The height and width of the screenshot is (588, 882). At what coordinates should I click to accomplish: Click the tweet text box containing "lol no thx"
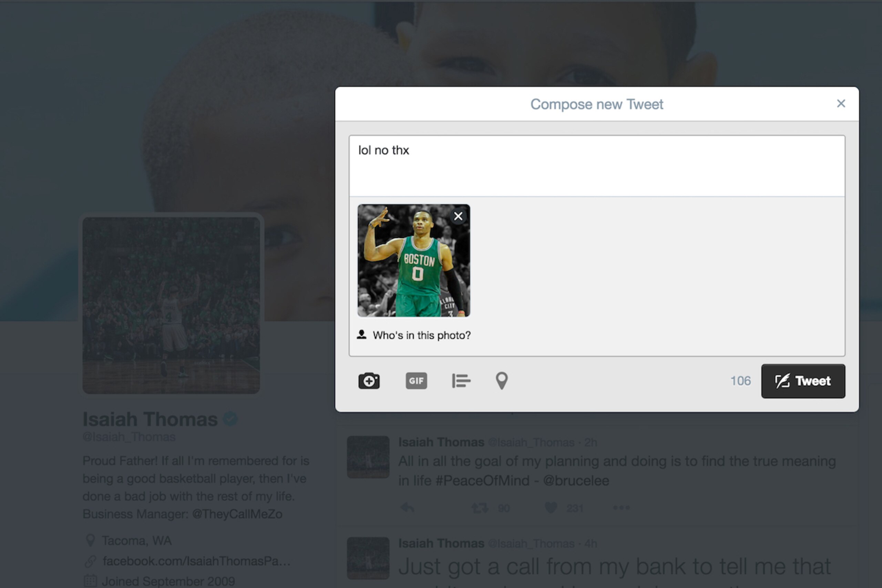point(597,166)
